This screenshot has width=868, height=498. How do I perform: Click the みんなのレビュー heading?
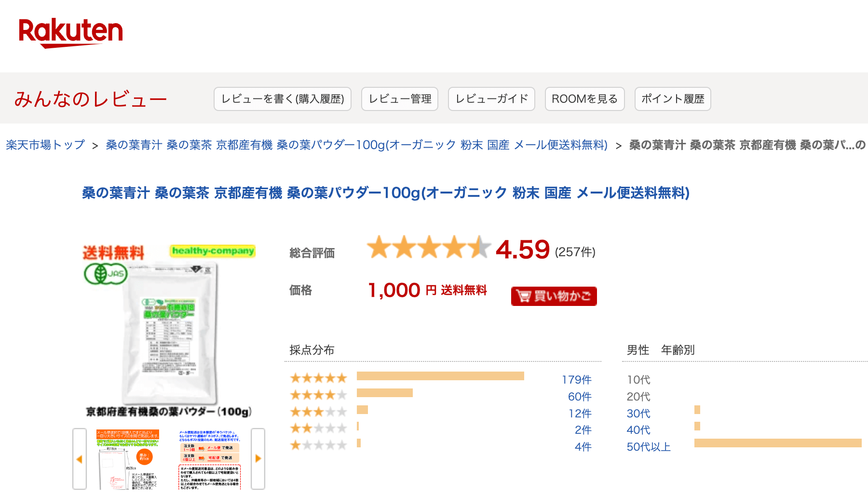tap(91, 99)
